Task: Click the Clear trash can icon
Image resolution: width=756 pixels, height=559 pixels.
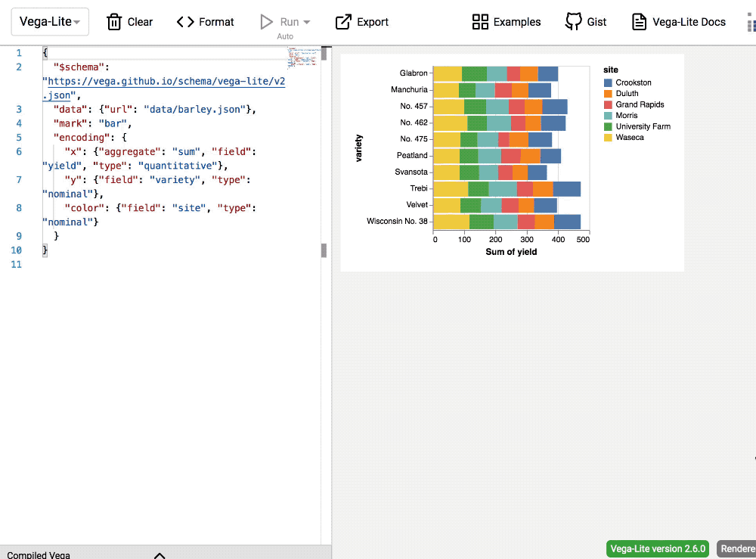Action: (114, 22)
